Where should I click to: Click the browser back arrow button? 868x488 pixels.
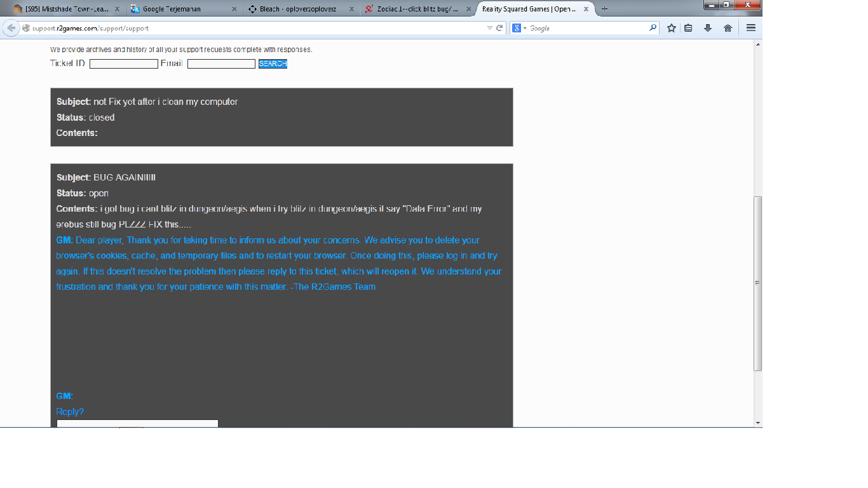point(11,28)
